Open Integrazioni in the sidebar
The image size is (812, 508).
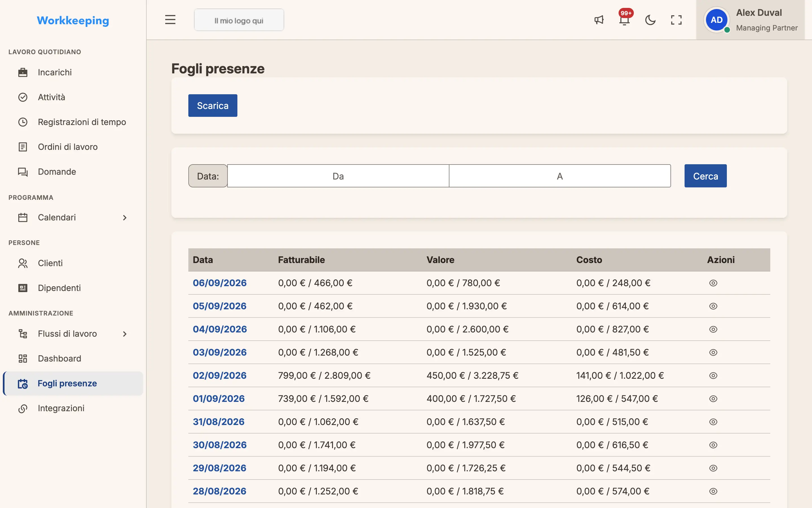pyautogui.click(x=73, y=408)
